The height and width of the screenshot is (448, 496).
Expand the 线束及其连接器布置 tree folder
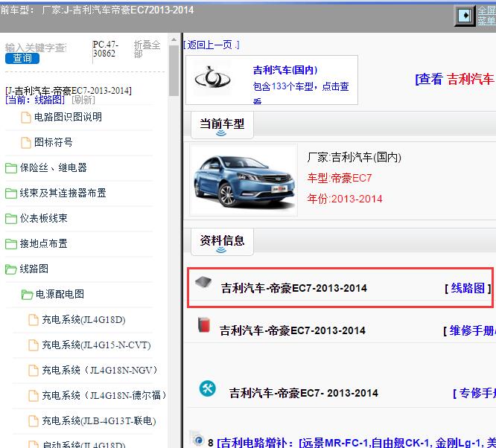tap(63, 193)
